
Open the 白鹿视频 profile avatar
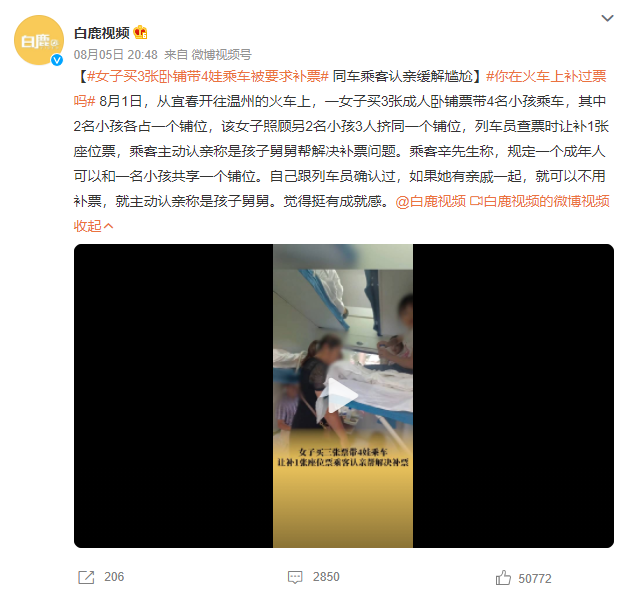coord(39,40)
